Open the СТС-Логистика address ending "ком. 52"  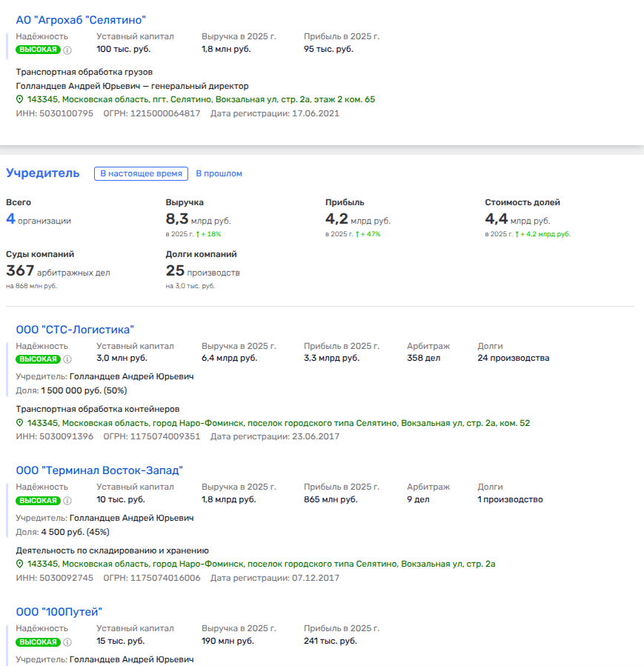(278, 423)
